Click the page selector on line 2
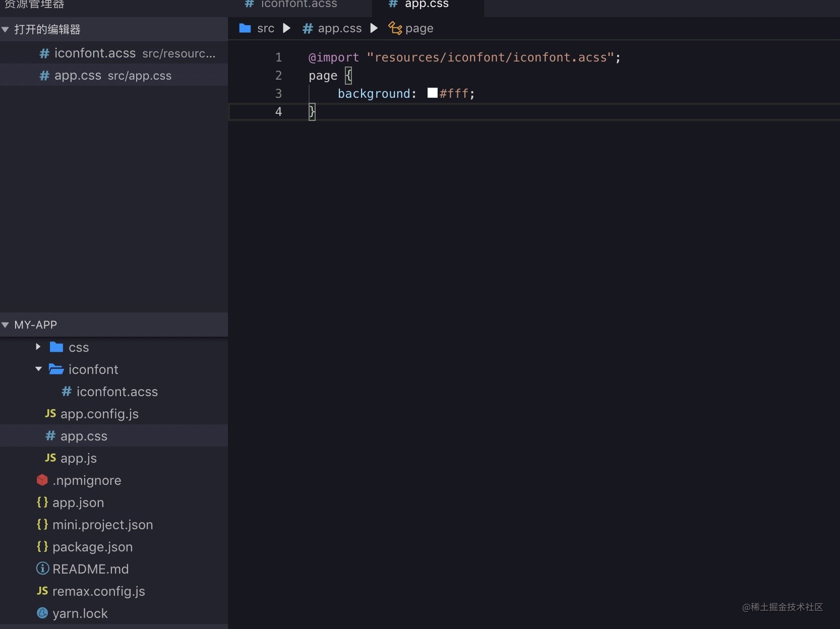 coord(323,76)
